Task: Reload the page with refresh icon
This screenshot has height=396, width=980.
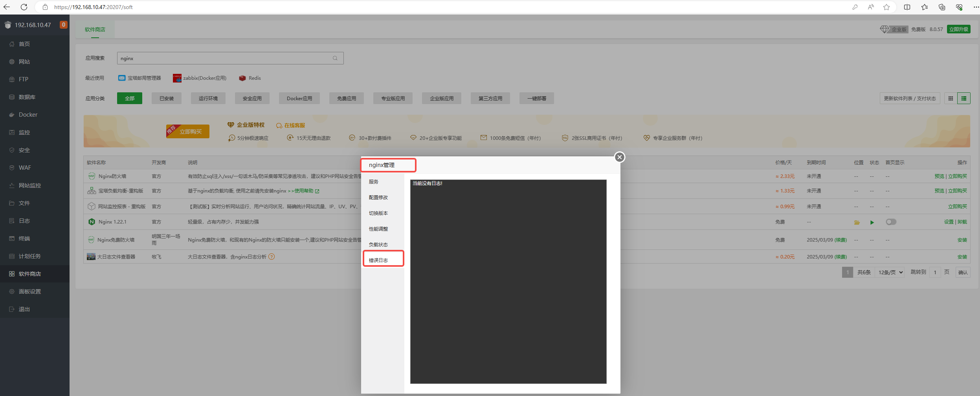Action: point(24,7)
